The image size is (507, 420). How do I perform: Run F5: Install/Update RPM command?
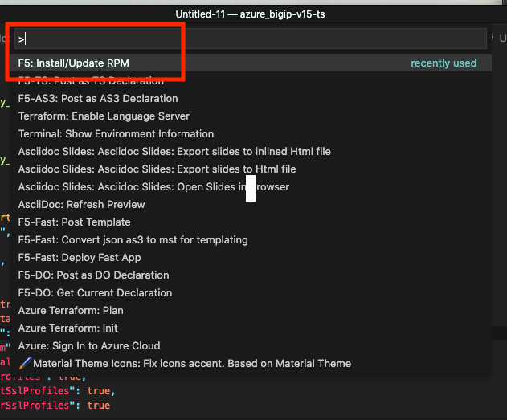[x=74, y=63]
